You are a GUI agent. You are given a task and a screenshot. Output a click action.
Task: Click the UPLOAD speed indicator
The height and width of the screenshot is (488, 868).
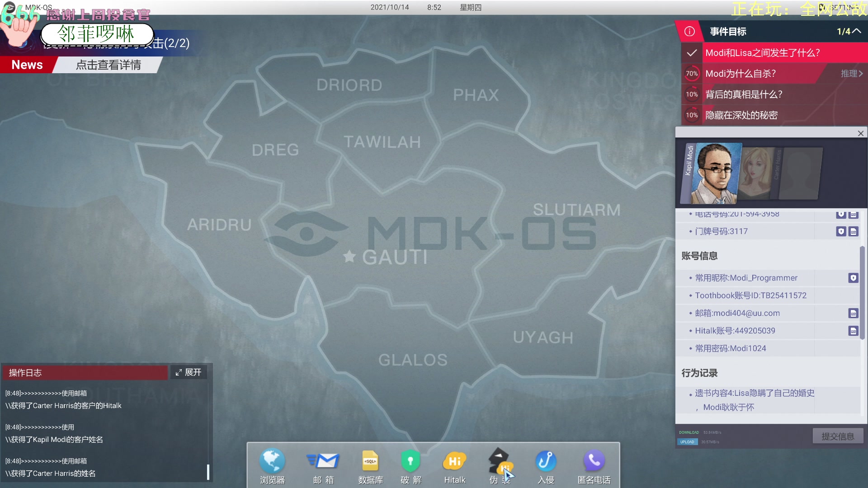687,442
